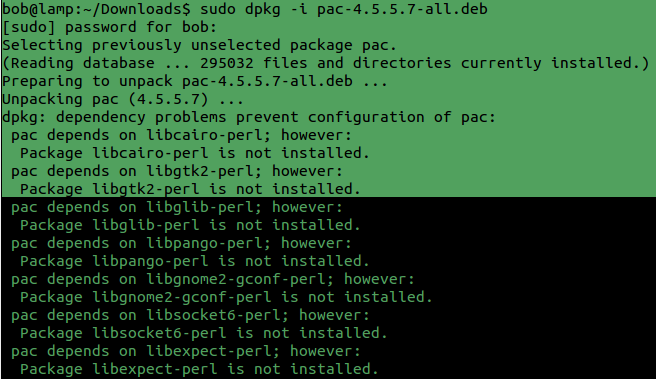Click 'pac depends on libcairo-perl' line
The image size is (656, 379).
[181, 135]
